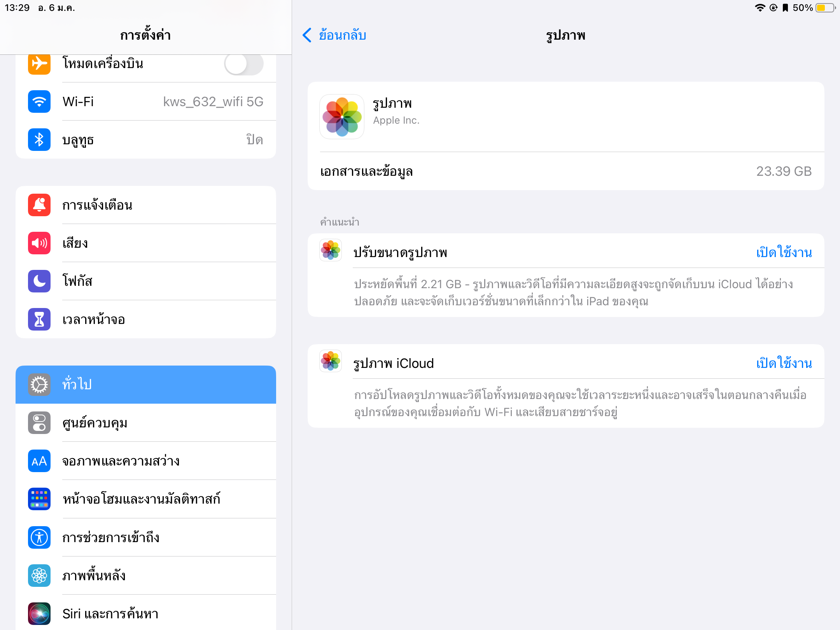The image size is (840, 630).
Task: Select the General (ทั่วไป) menu item
Action: (x=146, y=384)
